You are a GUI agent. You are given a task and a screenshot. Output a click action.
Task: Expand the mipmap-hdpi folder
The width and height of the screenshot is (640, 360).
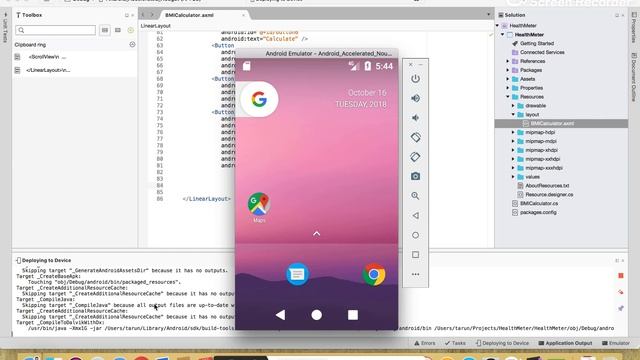(513, 132)
